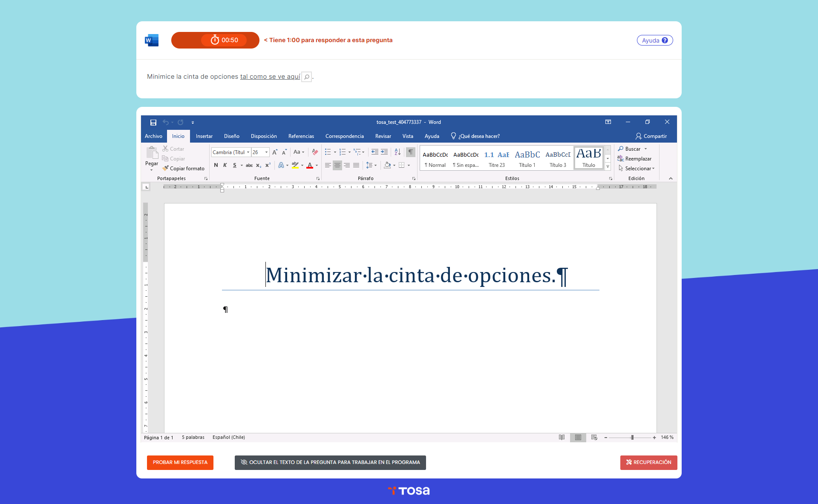Toggle bold N formatting

pyautogui.click(x=216, y=165)
